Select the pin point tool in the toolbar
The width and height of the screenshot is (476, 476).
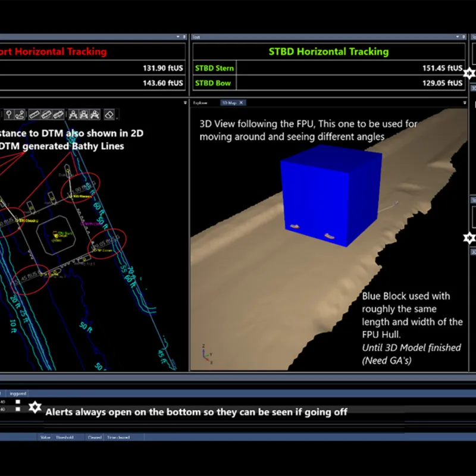[8, 113]
